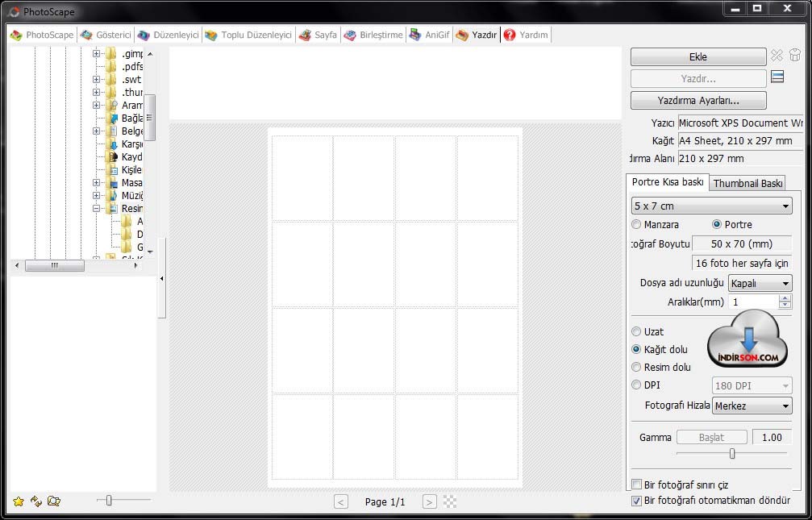Open the Fotoğrafı Hizala Merkez dropdown

752,406
